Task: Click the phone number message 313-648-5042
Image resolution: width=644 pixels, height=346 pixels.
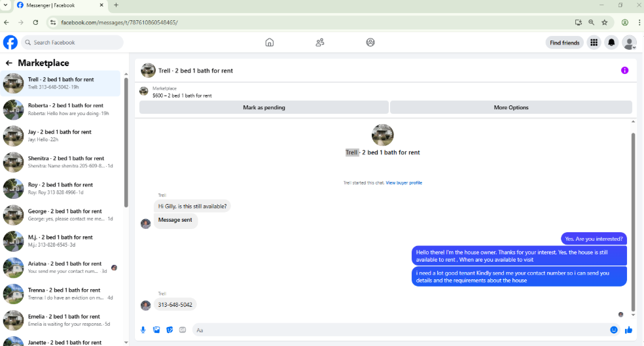Action: point(175,305)
